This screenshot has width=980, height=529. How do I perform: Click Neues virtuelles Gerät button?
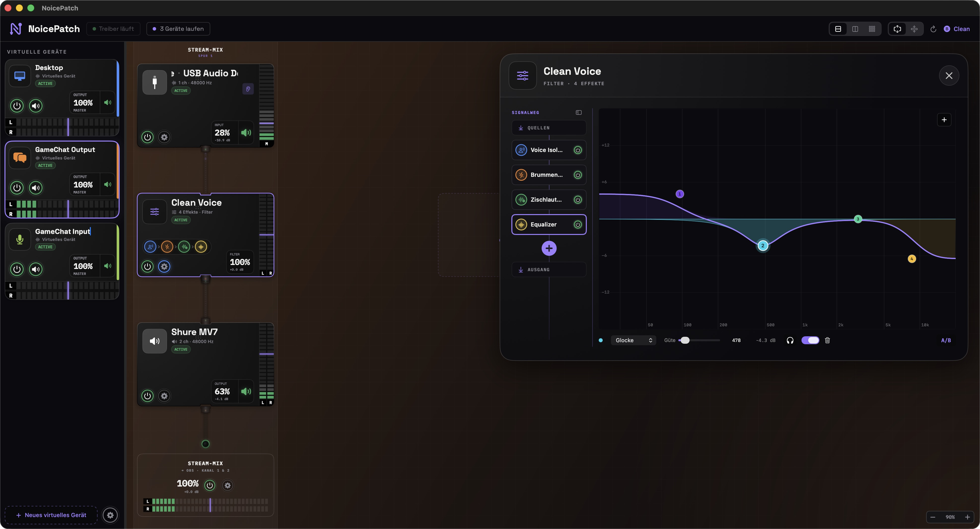click(x=51, y=515)
